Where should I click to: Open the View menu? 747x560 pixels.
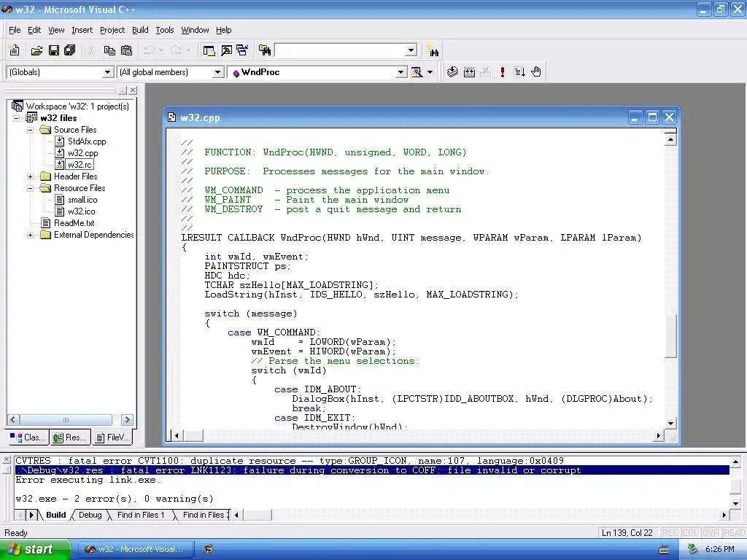[56, 30]
